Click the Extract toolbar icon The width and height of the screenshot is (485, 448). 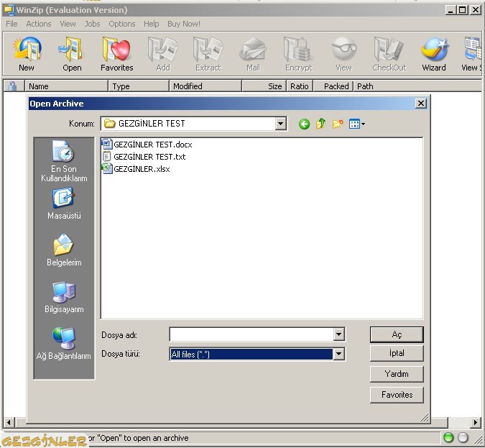tap(208, 54)
